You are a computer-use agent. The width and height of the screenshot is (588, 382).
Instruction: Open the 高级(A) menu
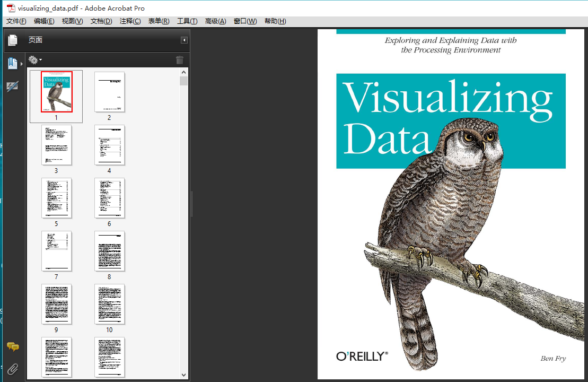216,21
